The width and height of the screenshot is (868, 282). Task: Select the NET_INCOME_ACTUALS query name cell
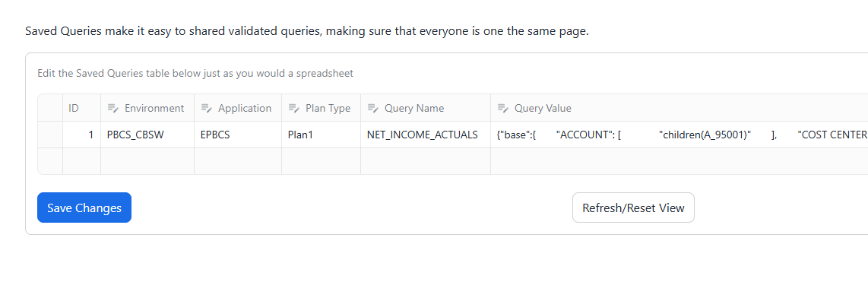pyautogui.click(x=426, y=135)
